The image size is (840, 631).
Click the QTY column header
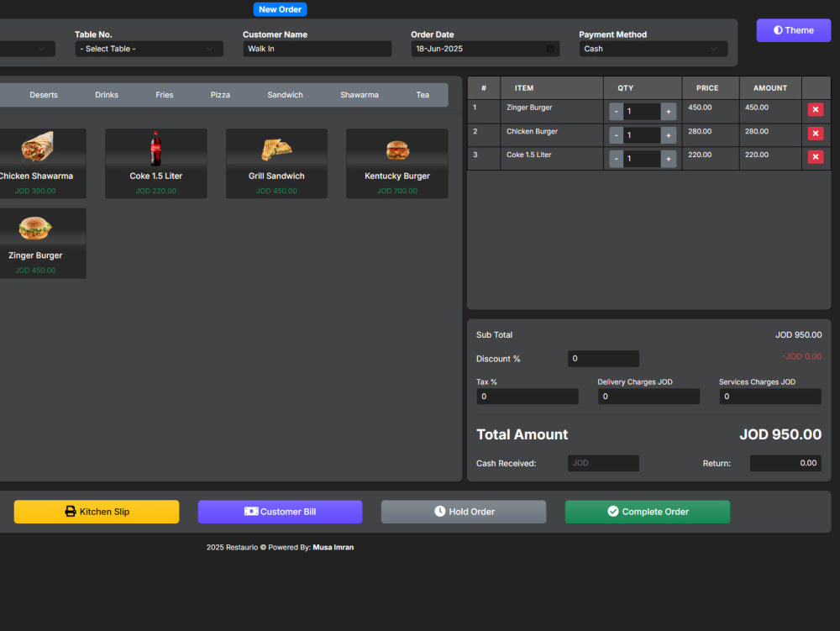pyautogui.click(x=643, y=88)
